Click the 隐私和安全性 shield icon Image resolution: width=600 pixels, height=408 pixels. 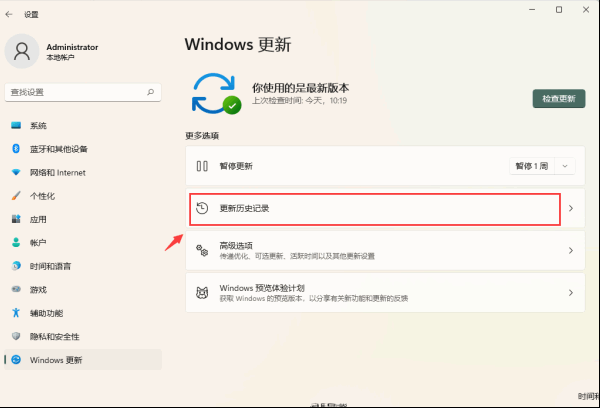(x=16, y=336)
